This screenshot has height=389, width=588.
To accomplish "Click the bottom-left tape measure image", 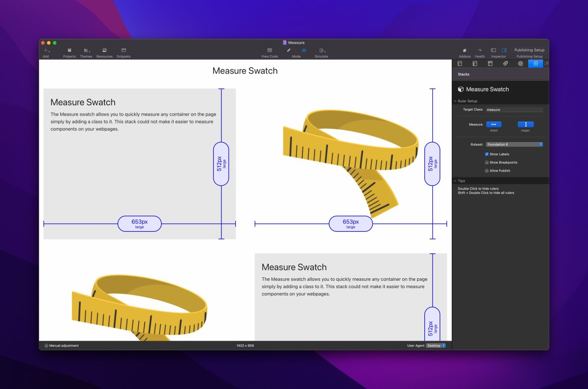I will [x=140, y=307].
